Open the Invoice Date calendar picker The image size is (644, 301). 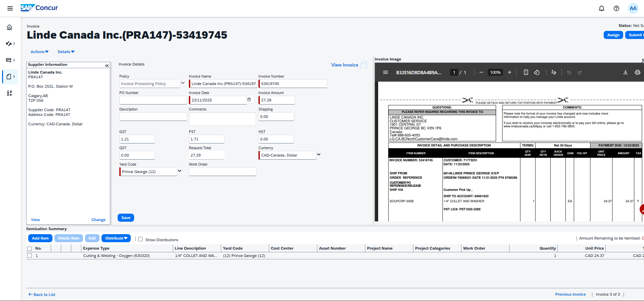tap(249, 99)
